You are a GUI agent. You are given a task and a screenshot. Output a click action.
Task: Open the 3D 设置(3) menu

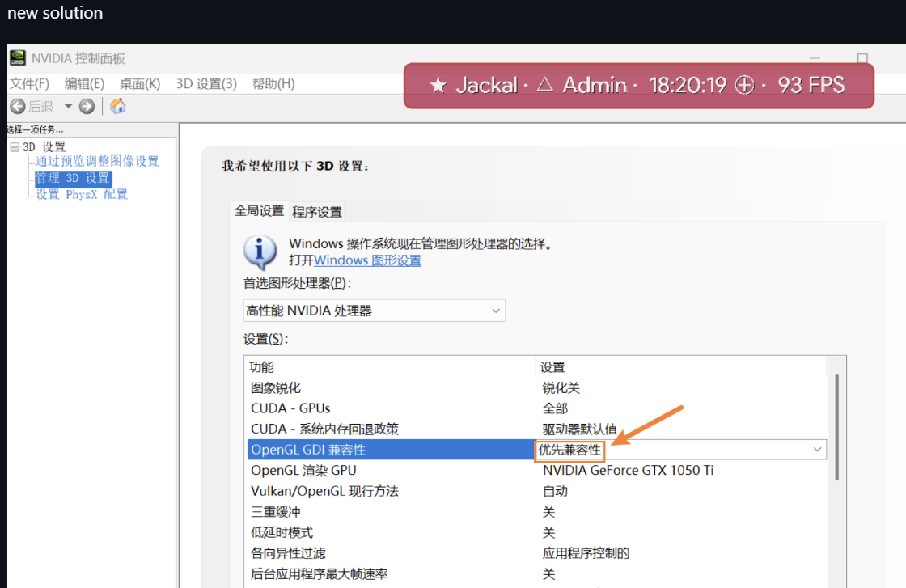point(206,84)
